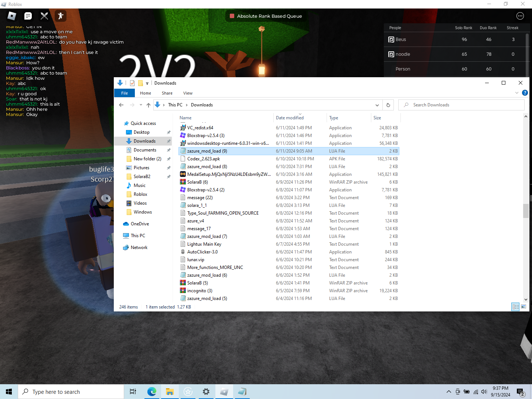Open the Explorer help icon
532x399 pixels.
[x=525, y=93]
